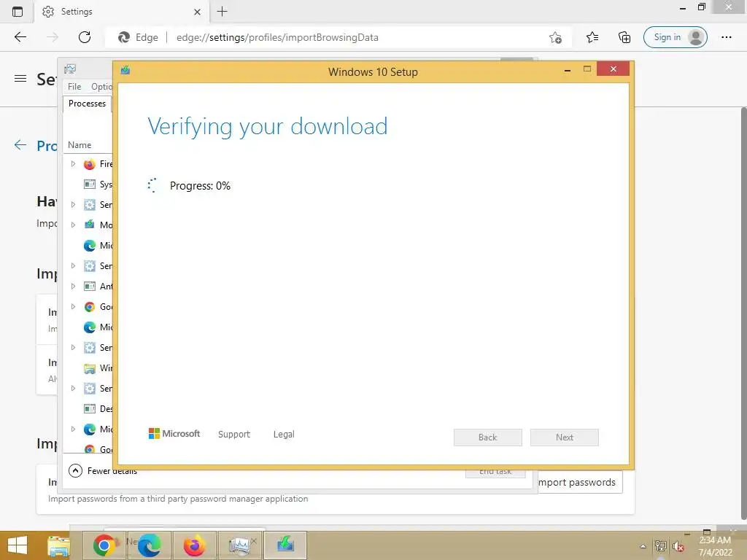
Task: Add this page to favorites star
Action: tap(555, 37)
